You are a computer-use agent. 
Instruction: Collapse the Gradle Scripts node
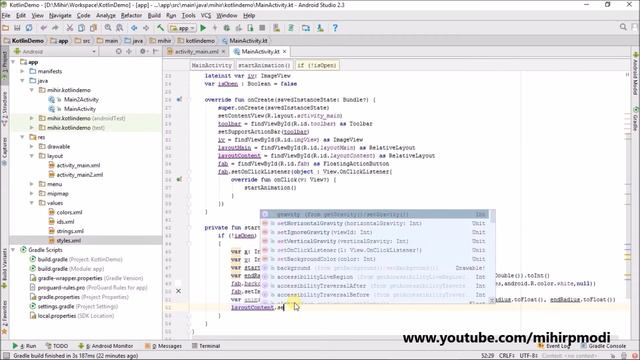(13, 250)
